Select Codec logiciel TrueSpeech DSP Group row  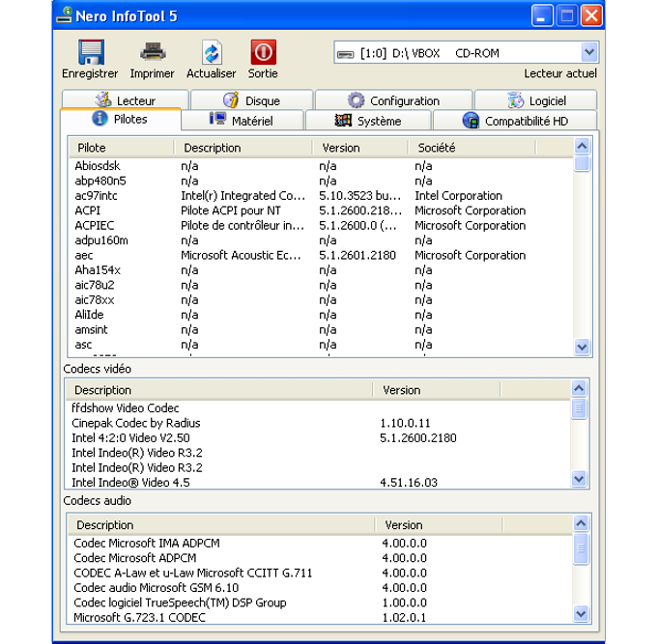pyautogui.click(x=320, y=602)
